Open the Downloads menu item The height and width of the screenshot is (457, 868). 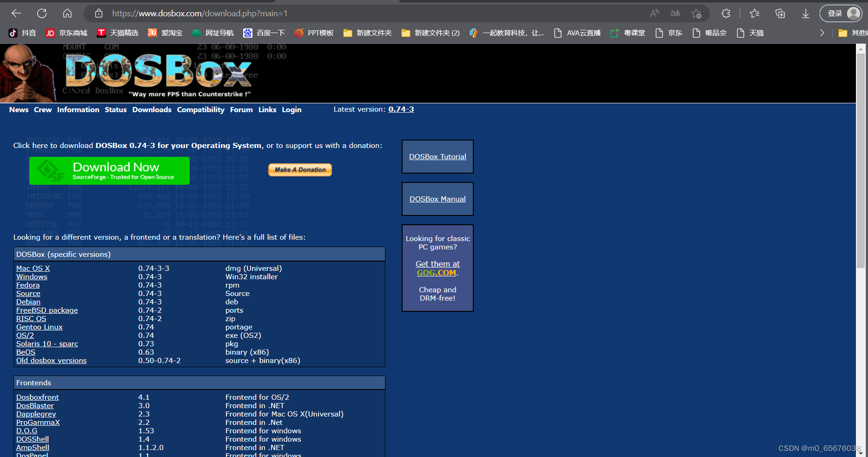pyautogui.click(x=152, y=110)
